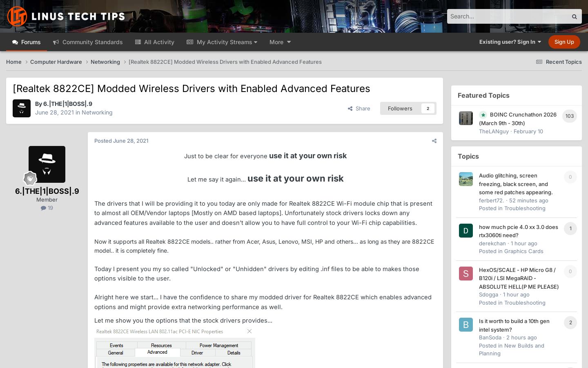The image size is (588, 368).
Task: Open Sdogga profile link
Action: pos(489,294)
